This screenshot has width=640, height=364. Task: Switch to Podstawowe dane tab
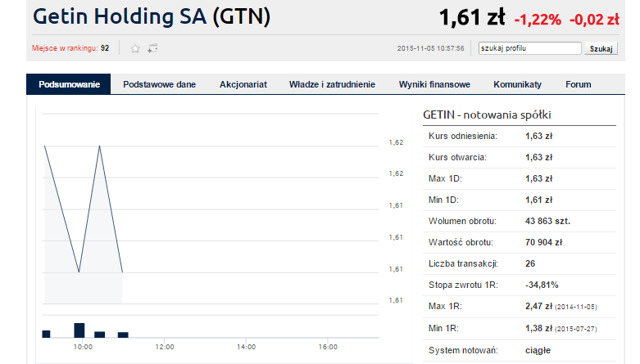click(x=159, y=84)
